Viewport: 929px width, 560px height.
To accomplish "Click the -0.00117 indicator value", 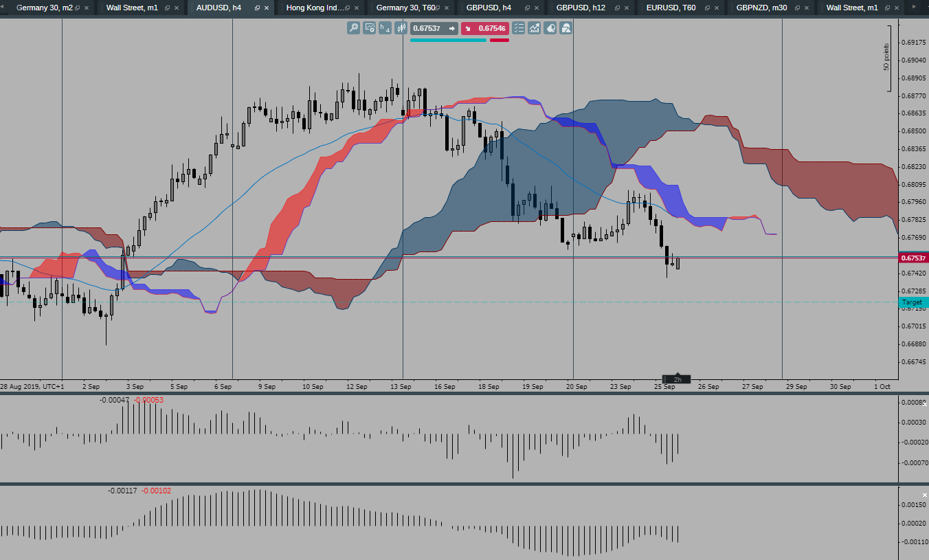I will [x=122, y=491].
